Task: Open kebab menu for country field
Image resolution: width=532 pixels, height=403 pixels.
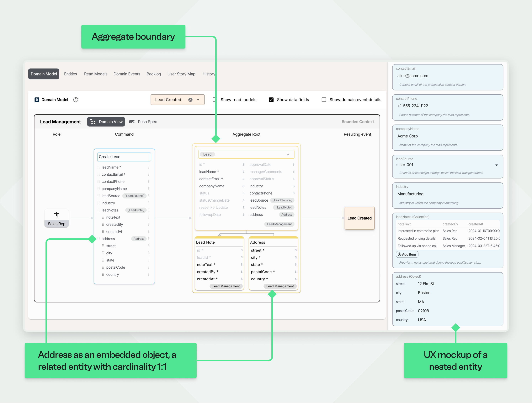Action: coord(149,275)
